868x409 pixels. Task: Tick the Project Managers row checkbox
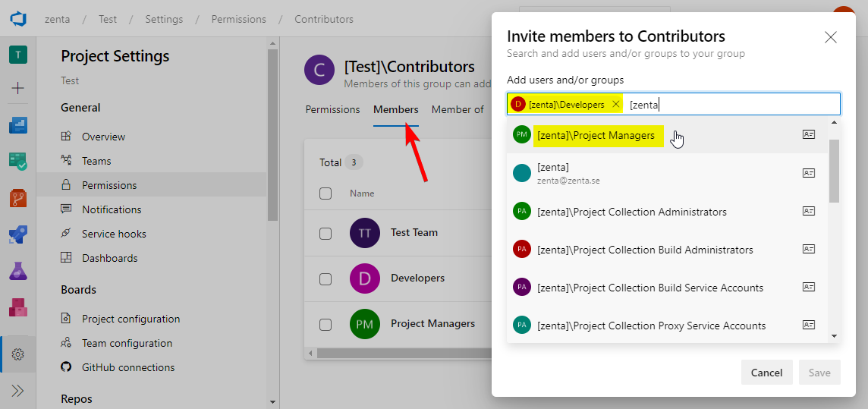pos(325,325)
